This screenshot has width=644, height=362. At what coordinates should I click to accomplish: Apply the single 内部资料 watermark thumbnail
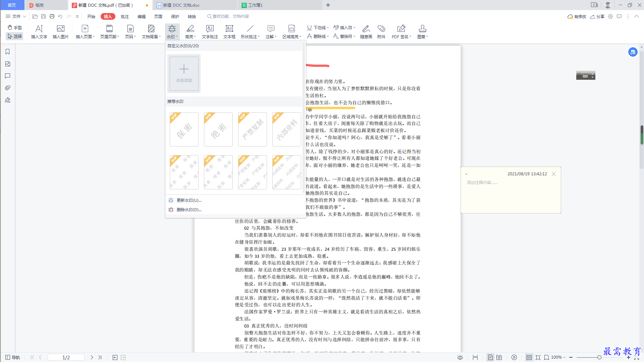click(x=287, y=129)
